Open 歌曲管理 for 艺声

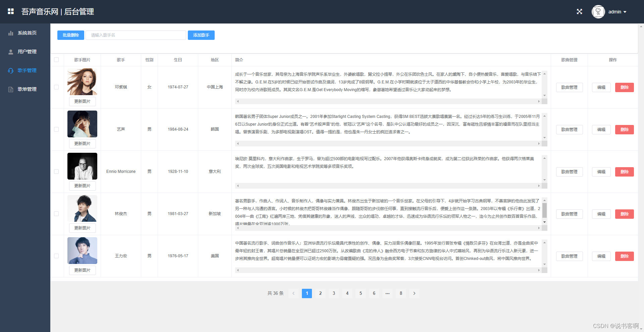pos(570,130)
